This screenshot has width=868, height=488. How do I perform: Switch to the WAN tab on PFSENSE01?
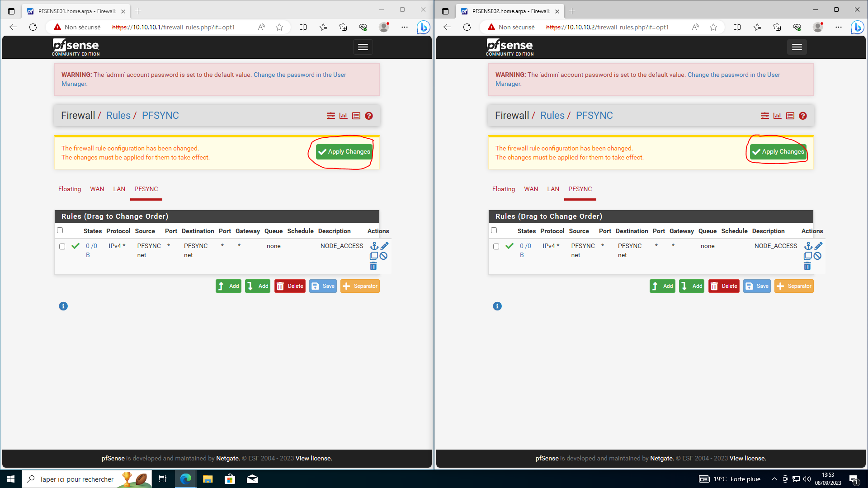[x=97, y=189]
